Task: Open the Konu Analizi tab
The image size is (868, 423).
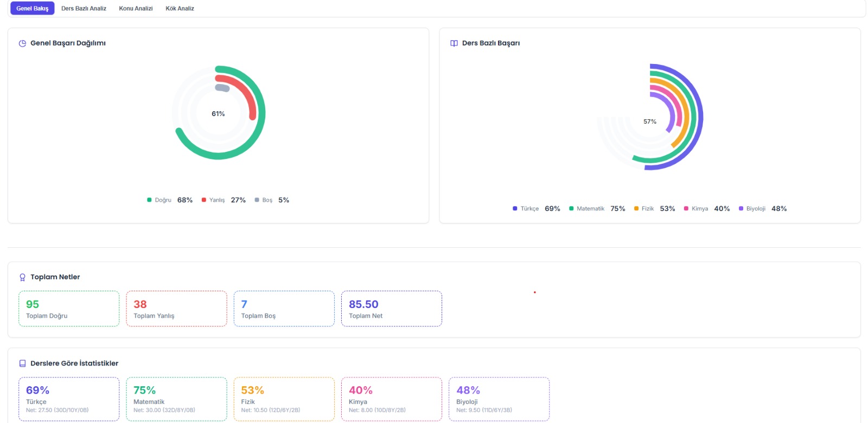Action: tap(136, 9)
